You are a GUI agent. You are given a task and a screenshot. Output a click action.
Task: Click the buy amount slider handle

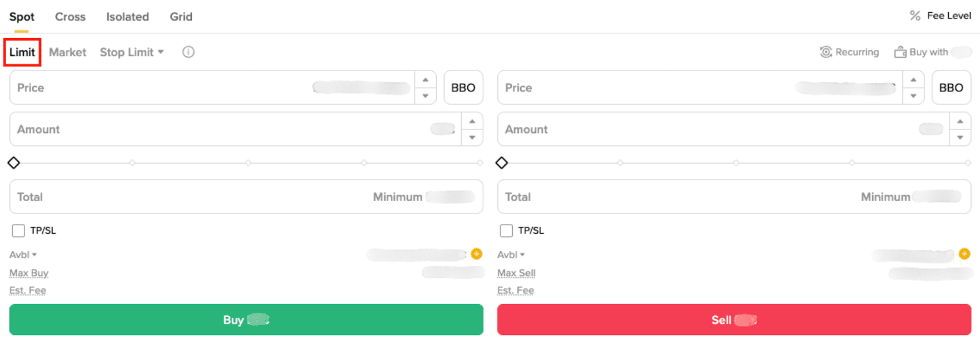13,163
